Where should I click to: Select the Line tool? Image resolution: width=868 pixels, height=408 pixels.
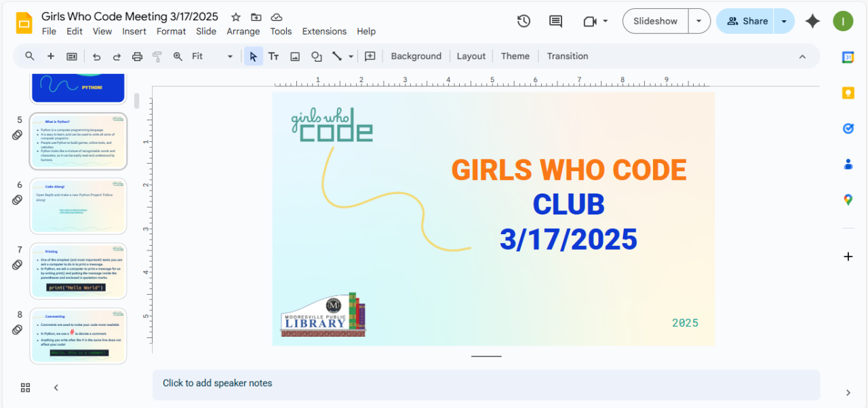tap(337, 56)
